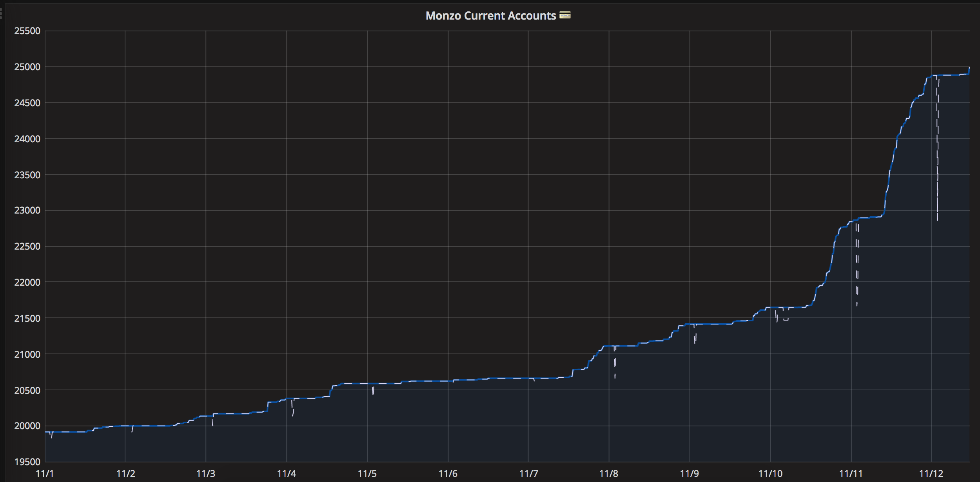Click the 11/7 date label on x-axis
980x482 pixels.
[x=529, y=474]
